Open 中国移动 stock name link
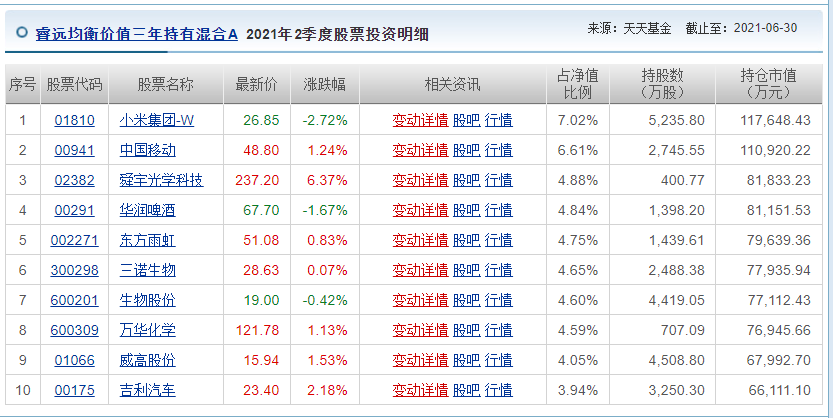Viewport: 833px width, 418px height. pos(148,150)
